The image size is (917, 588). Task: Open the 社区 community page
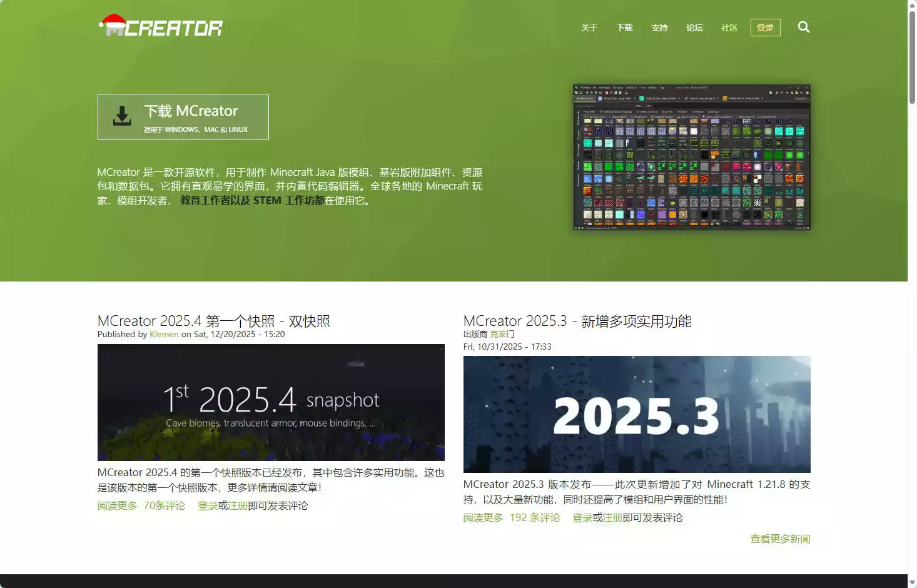click(x=729, y=28)
